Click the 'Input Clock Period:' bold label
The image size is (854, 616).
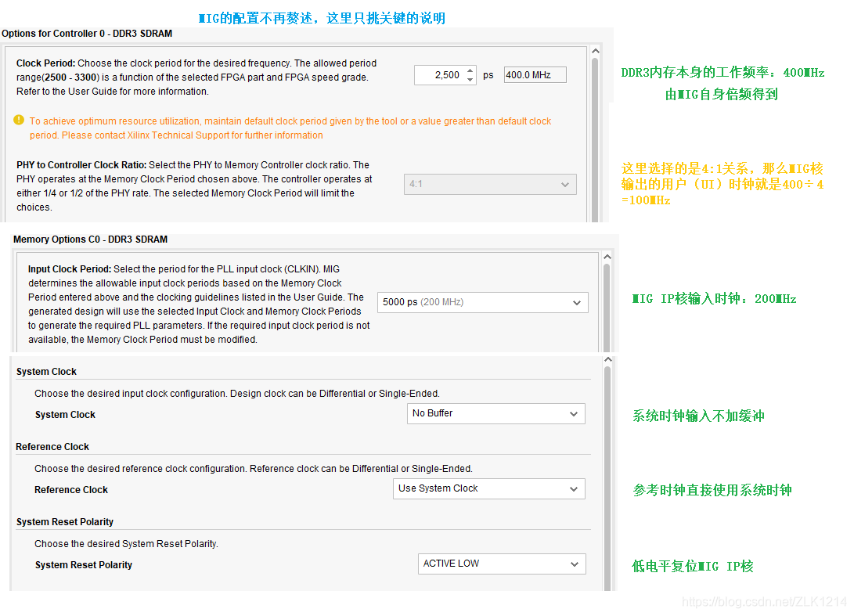pyautogui.click(x=70, y=269)
